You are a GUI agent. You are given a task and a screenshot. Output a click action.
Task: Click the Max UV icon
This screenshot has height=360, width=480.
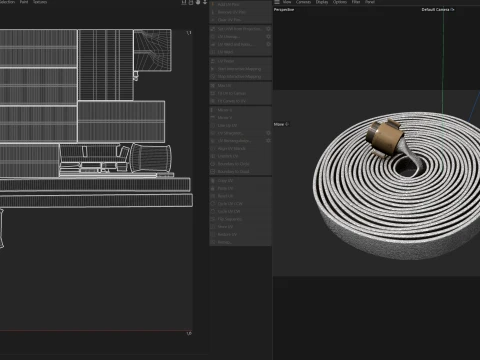(x=213, y=86)
